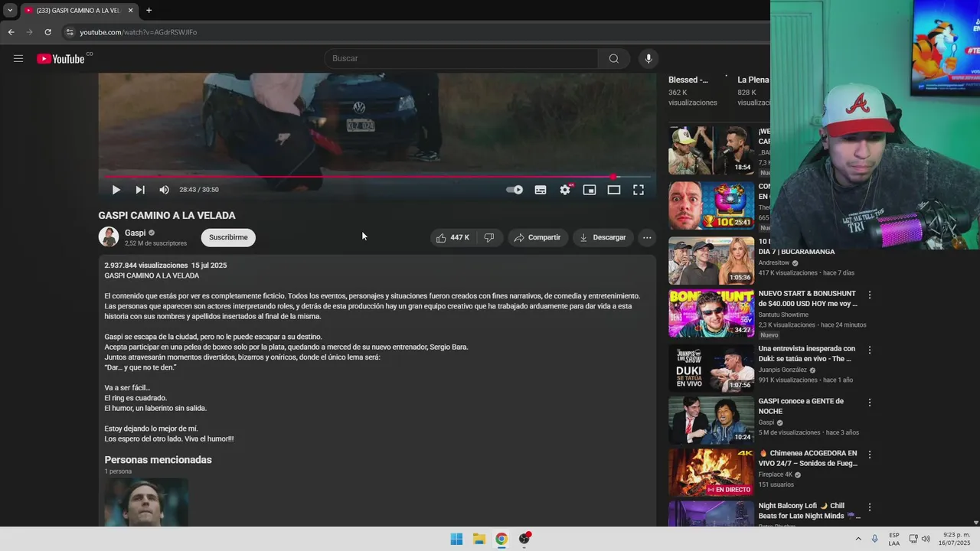Expand the browser tab search dropdown
The height and width of the screenshot is (551, 980).
point(9,11)
